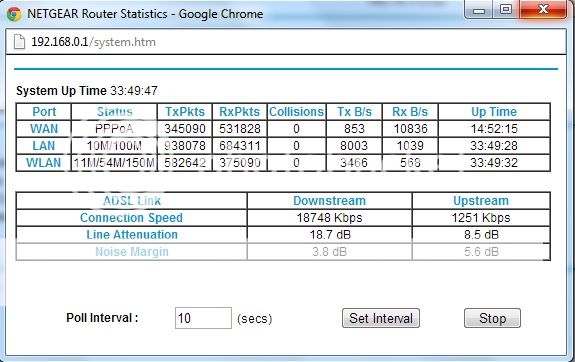Click LAN Rx B/s value 1039
This screenshot has height=362, width=575.
point(410,146)
